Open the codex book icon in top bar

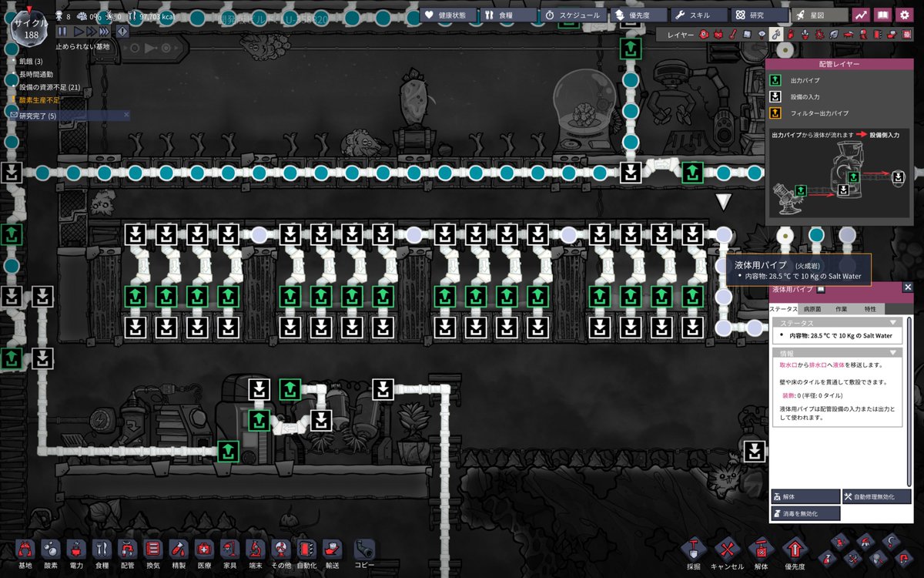[x=882, y=15]
